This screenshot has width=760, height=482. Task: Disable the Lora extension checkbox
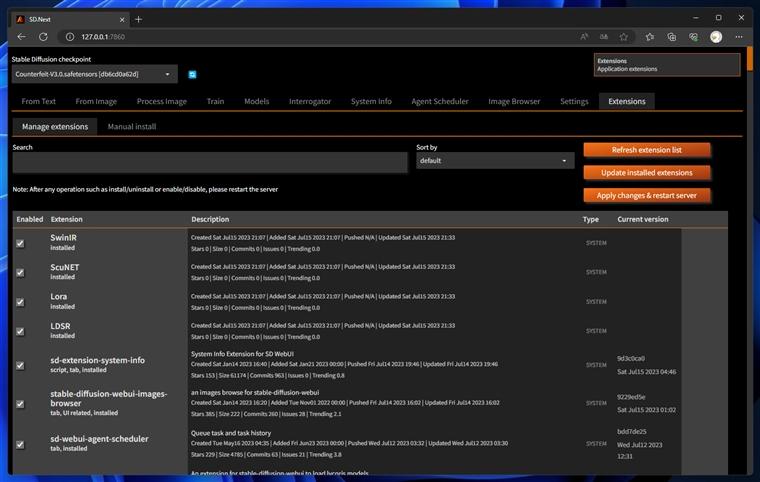point(20,302)
